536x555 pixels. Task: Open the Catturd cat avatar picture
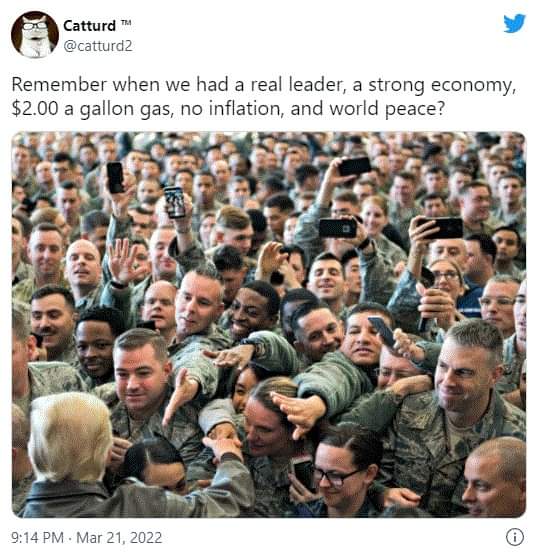coord(35,34)
